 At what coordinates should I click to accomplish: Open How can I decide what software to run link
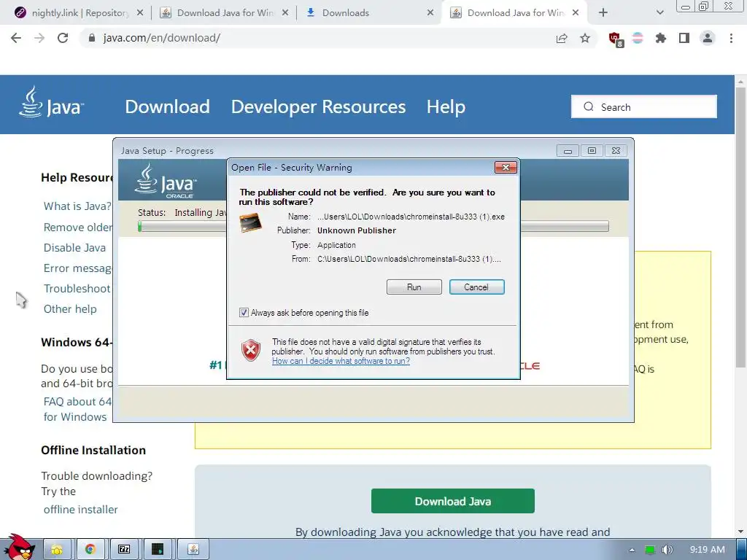tap(341, 361)
